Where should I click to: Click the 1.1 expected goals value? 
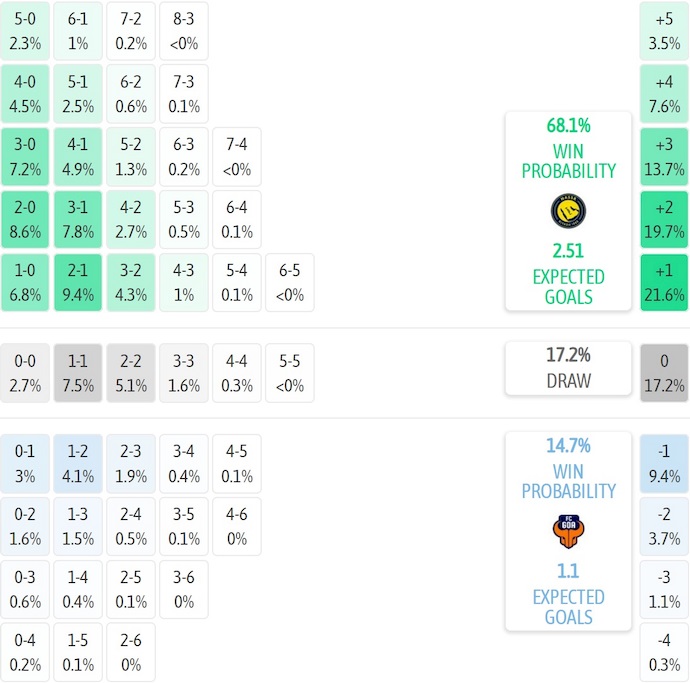point(568,571)
